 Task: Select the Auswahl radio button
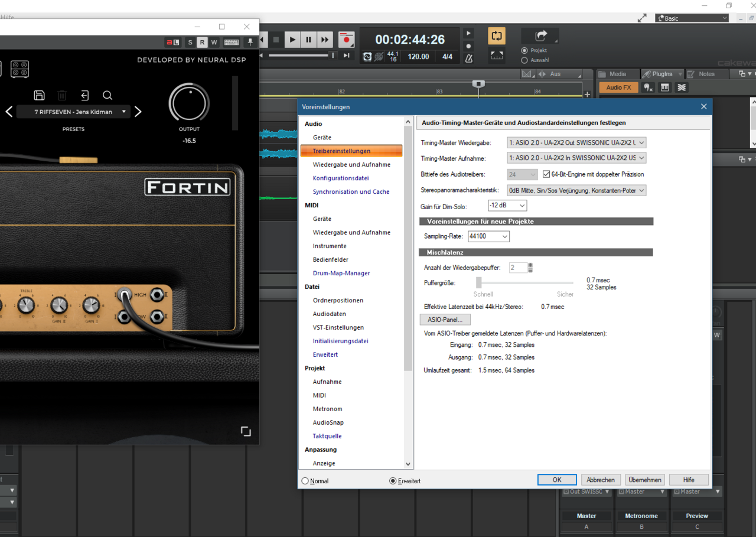(524, 60)
